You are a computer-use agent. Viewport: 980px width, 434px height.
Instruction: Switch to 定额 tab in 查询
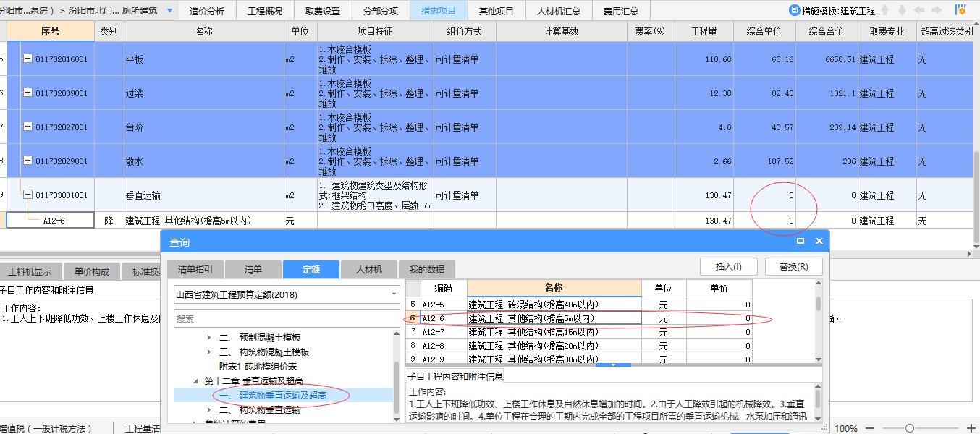(x=311, y=270)
